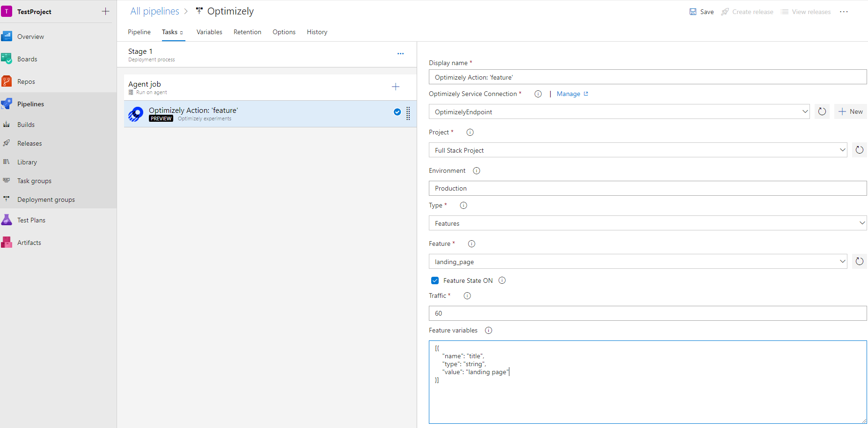Select the Agent job row

(270, 87)
